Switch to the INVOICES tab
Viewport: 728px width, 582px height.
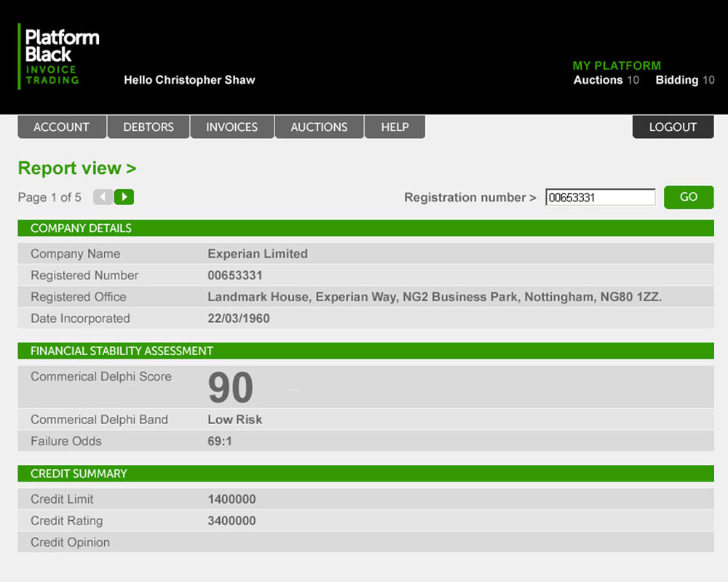click(232, 127)
